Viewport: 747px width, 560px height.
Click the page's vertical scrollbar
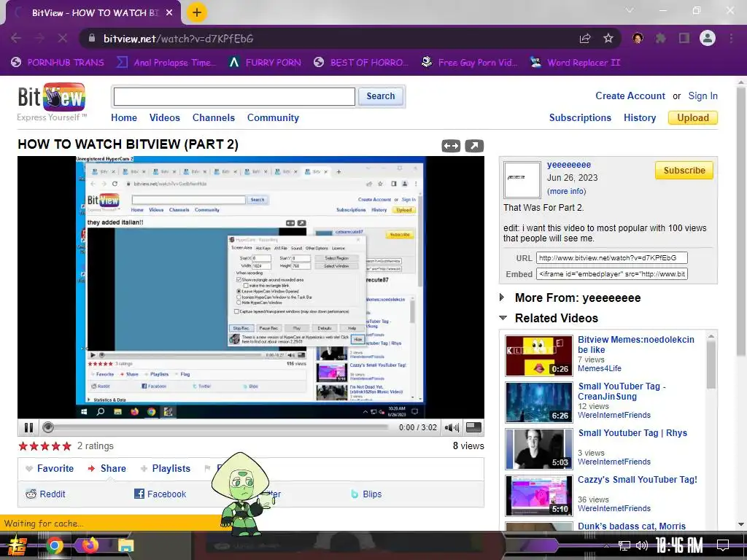point(741,220)
